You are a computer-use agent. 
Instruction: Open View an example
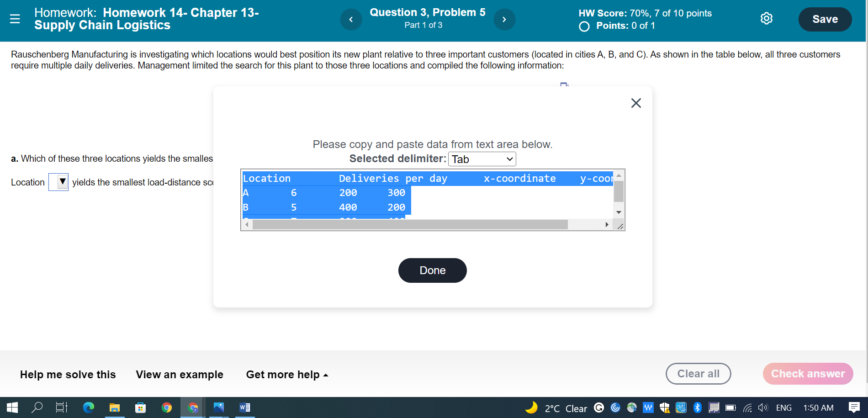pyautogui.click(x=180, y=375)
